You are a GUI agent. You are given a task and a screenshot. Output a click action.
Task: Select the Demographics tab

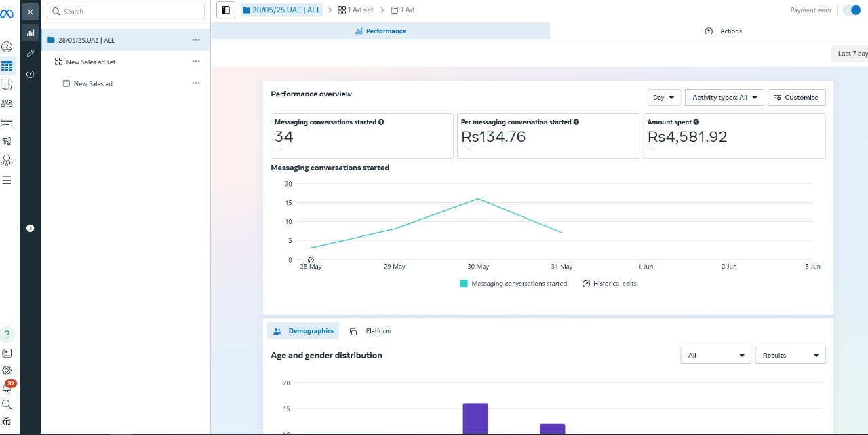303,331
